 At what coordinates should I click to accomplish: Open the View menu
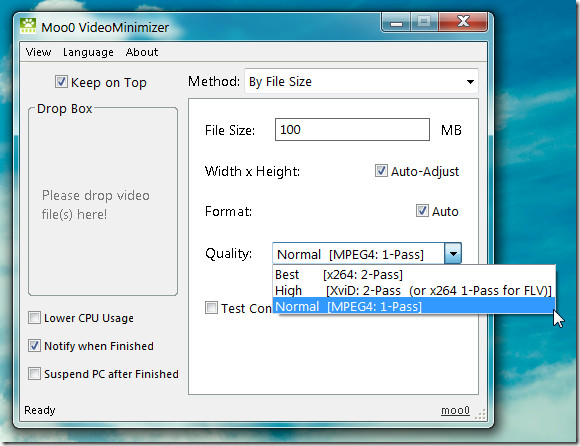(38, 52)
